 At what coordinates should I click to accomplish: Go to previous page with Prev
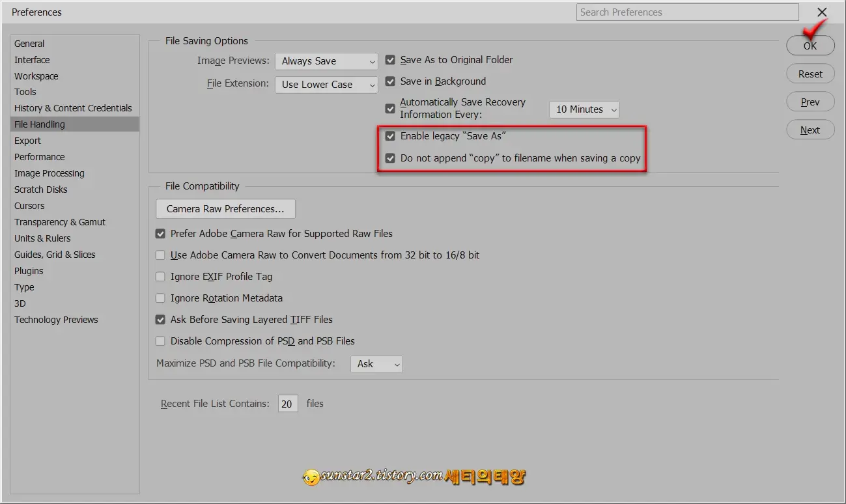point(810,102)
